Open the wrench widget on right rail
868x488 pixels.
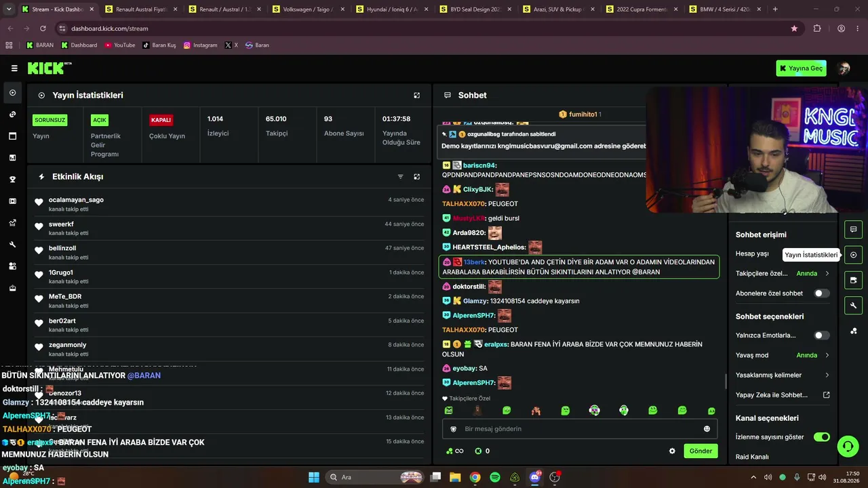click(x=854, y=306)
